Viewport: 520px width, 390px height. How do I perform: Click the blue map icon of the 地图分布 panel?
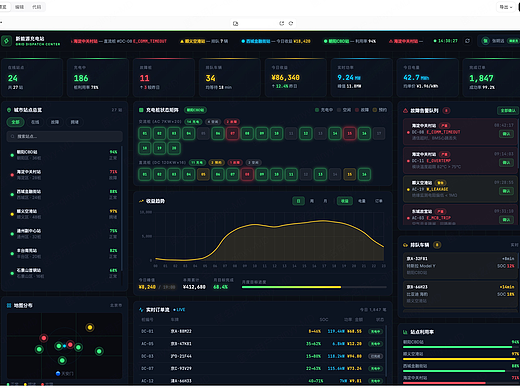pyautogui.click(x=9, y=305)
